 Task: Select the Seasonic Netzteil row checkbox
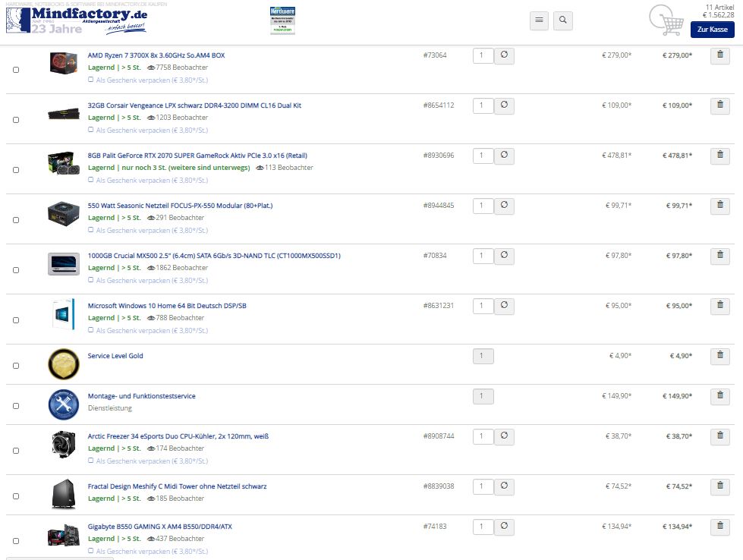(x=16, y=220)
